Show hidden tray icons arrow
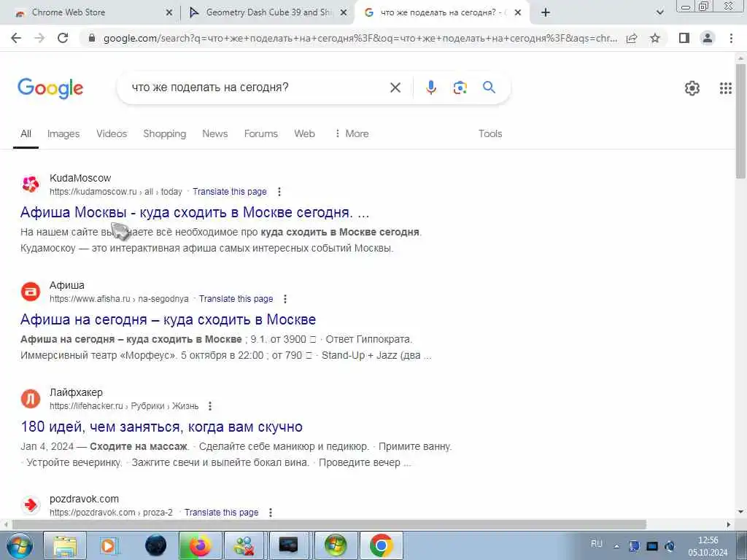747x560 pixels. coord(617,546)
